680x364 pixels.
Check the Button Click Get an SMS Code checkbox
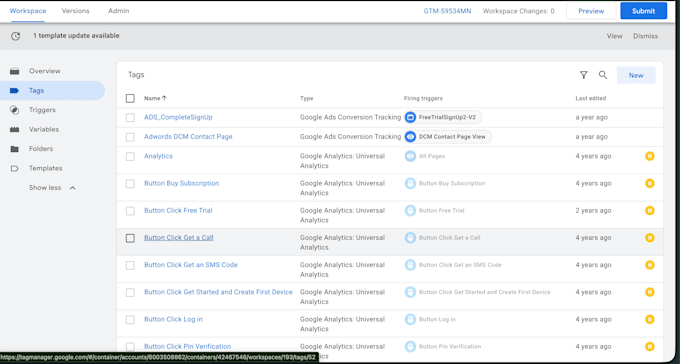[x=130, y=266]
